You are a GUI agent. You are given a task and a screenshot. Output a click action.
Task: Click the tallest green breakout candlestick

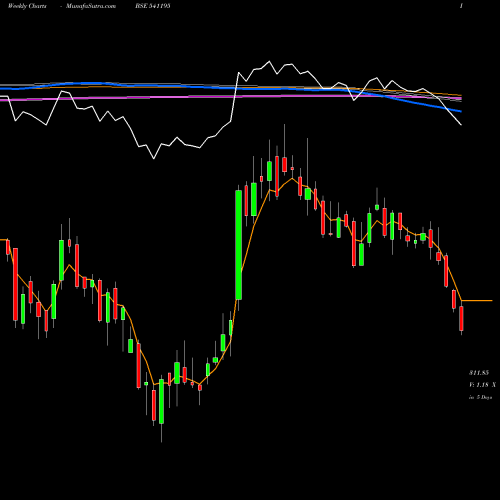click(239, 245)
